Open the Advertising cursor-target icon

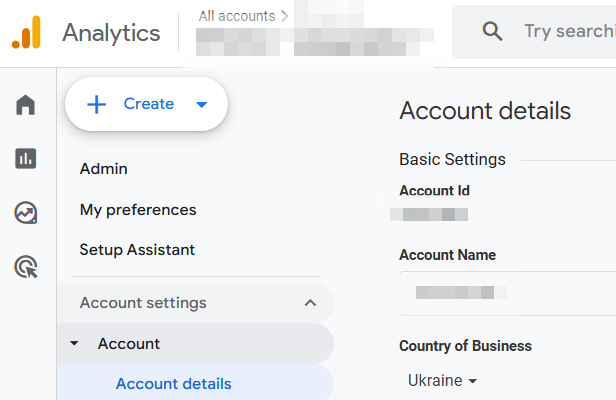pyautogui.click(x=26, y=266)
